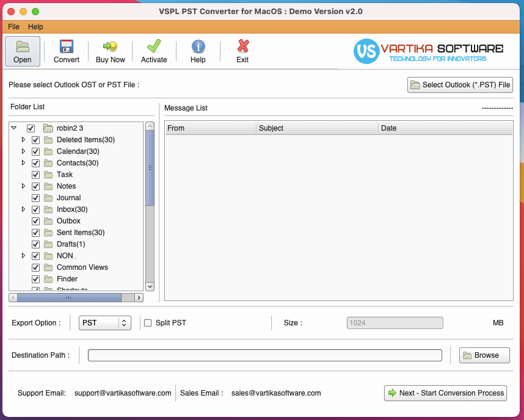Click the Size 1024 input field

(395, 323)
